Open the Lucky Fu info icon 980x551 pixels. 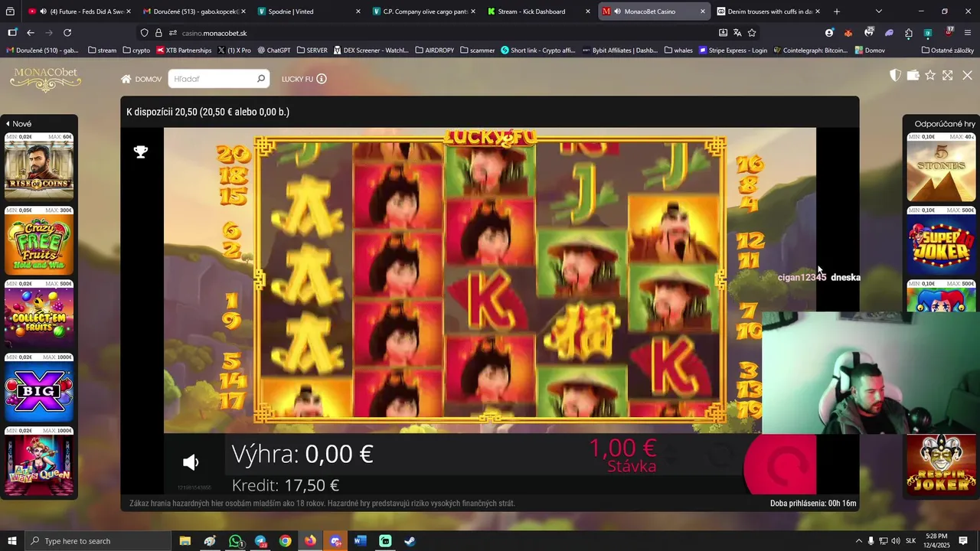tap(322, 79)
